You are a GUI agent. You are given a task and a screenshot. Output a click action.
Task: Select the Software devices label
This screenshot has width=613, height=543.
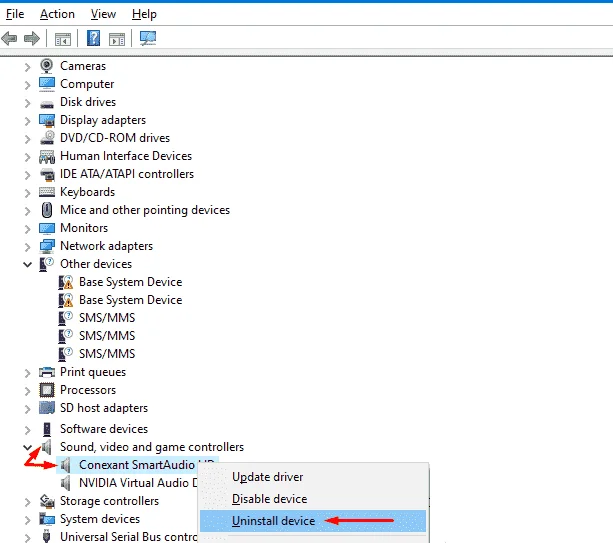tap(104, 429)
